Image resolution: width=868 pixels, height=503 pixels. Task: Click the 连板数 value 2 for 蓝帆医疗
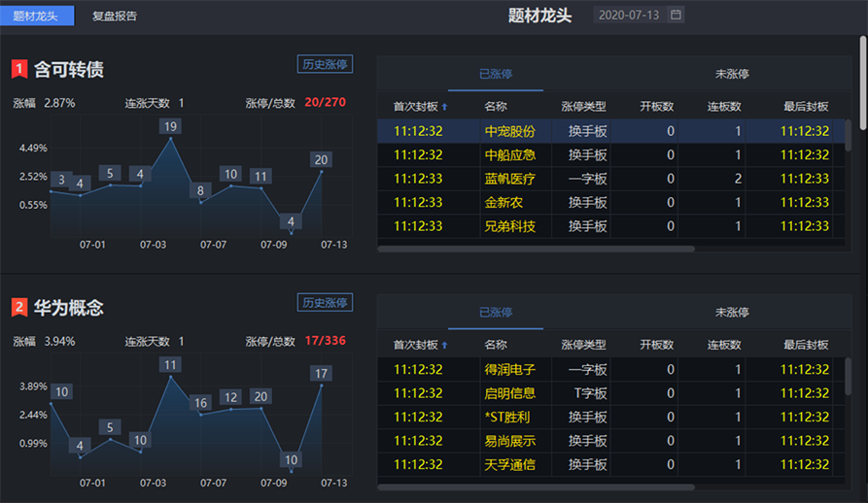tap(738, 179)
